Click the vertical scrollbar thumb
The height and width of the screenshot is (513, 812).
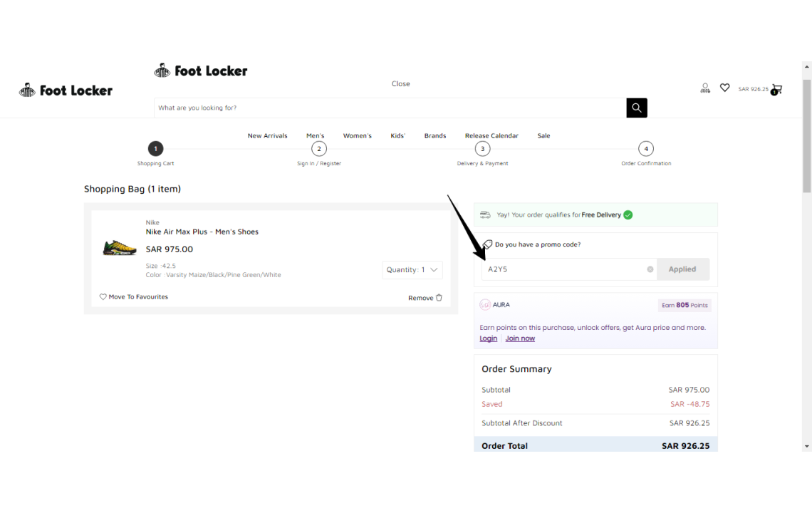coord(807,136)
